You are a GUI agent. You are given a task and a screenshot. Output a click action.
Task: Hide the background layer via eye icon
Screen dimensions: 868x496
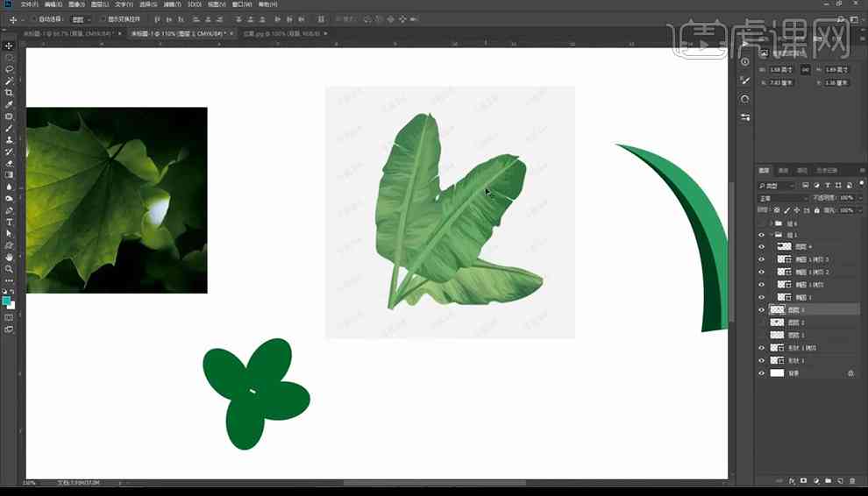coord(762,373)
